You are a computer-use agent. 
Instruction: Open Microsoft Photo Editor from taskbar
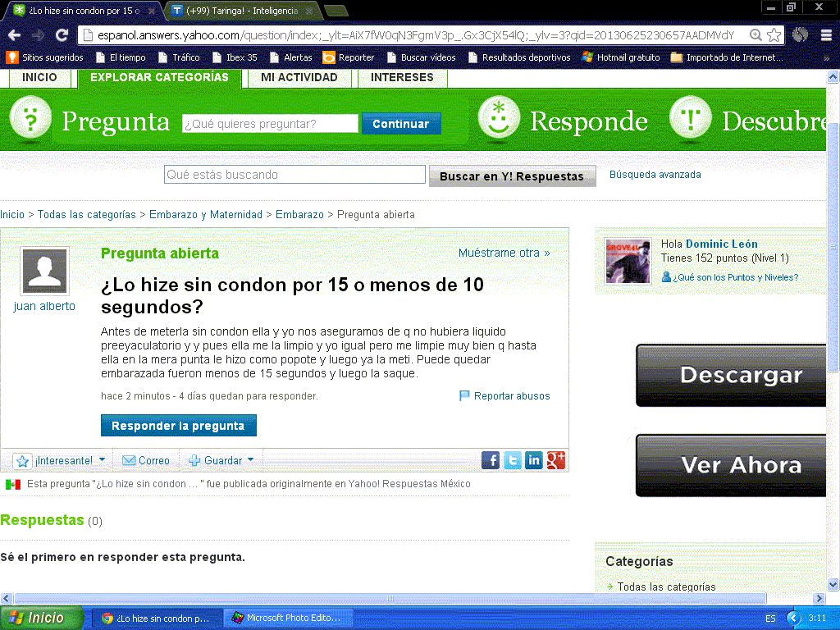(x=288, y=618)
